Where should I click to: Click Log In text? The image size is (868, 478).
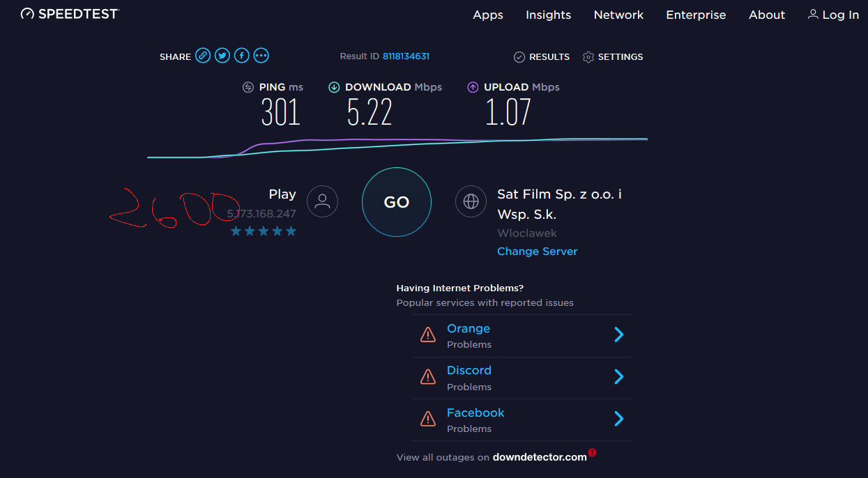point(841,15)
